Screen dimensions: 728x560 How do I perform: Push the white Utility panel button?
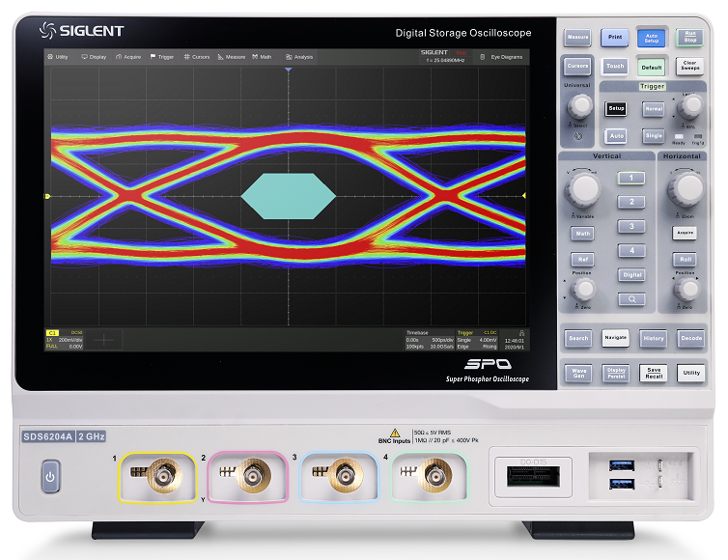click(x=691, y=373)
